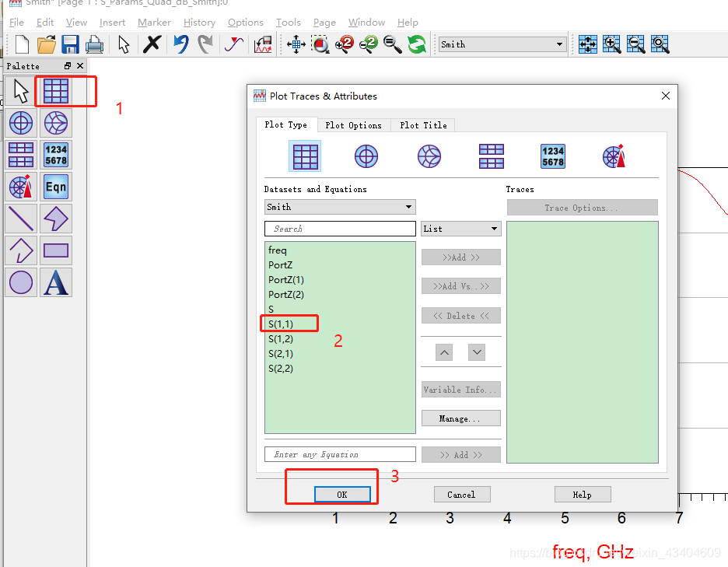This screenshot has width=728, height=567.
Task: Switch to Plot Options tab
Action: click(353, 125)
